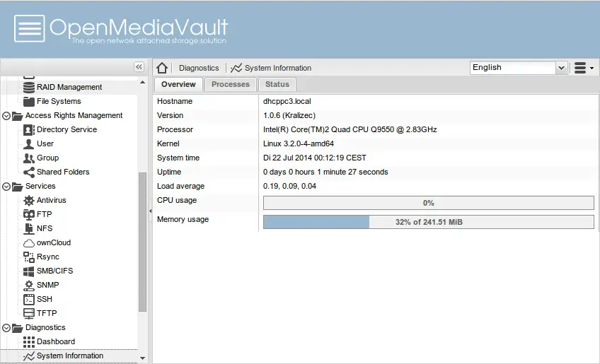Click the Shared Folders share icon
This screenshot has height=364, width=600.
[29, 172]
